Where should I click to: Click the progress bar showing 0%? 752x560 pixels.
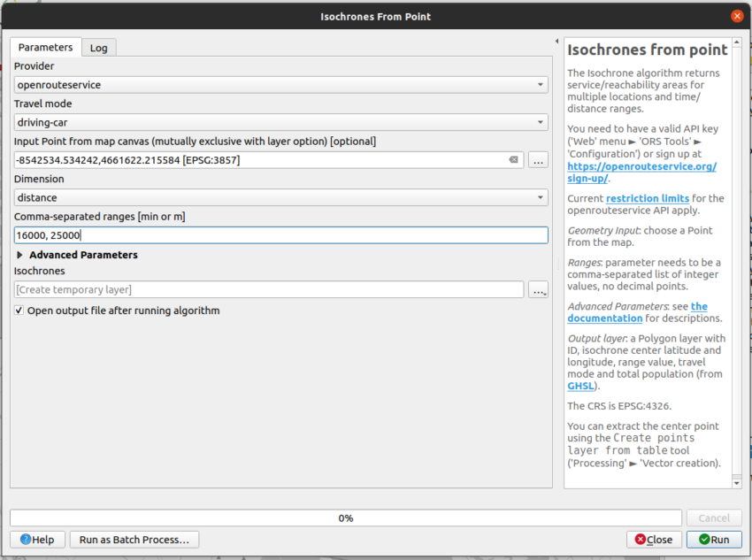point(345,518)
